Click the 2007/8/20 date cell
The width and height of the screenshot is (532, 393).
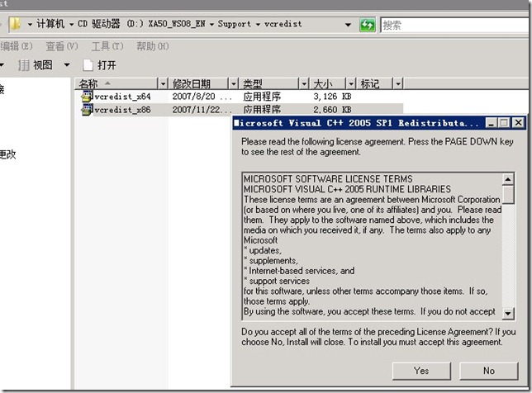click(202, 97)
